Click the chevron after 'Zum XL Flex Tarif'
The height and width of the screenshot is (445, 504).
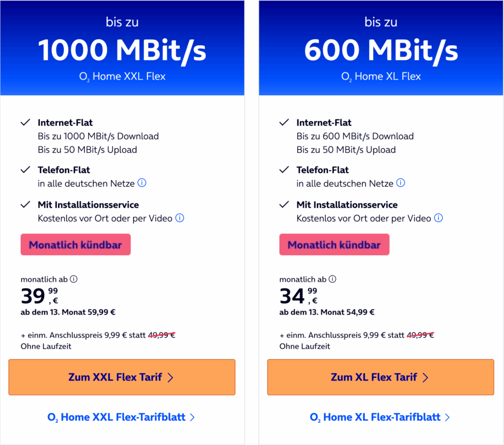click(x=426, y=377)
